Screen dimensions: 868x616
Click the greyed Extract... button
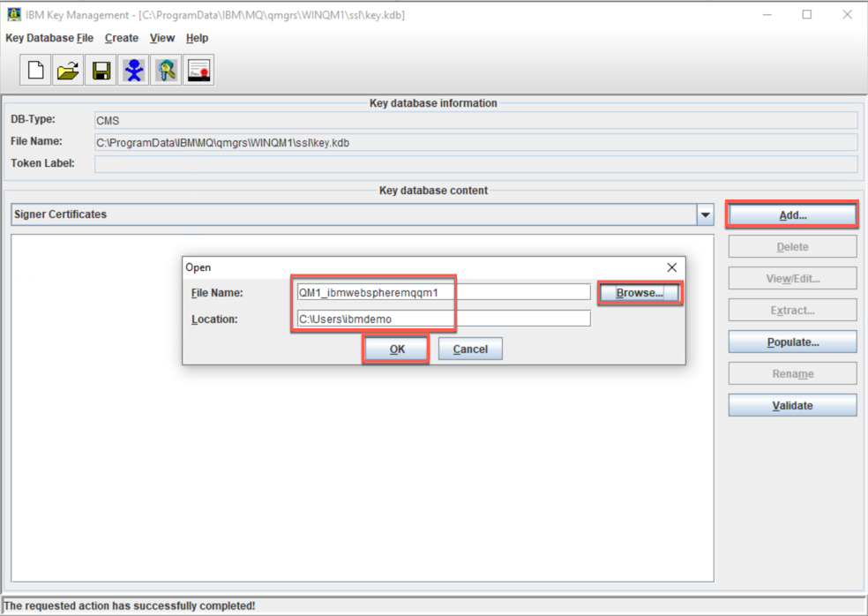(x=792, y=311)
